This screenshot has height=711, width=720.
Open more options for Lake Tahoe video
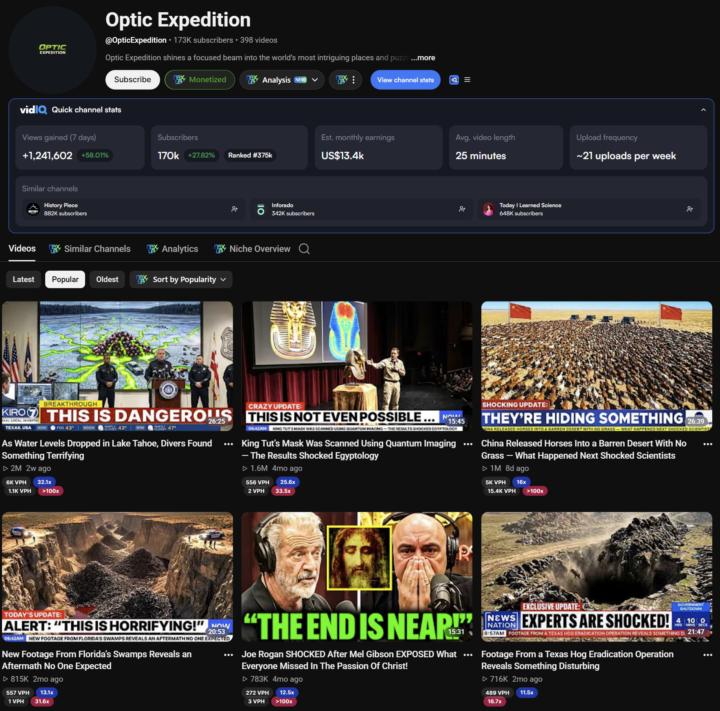(x=228, y=444)
